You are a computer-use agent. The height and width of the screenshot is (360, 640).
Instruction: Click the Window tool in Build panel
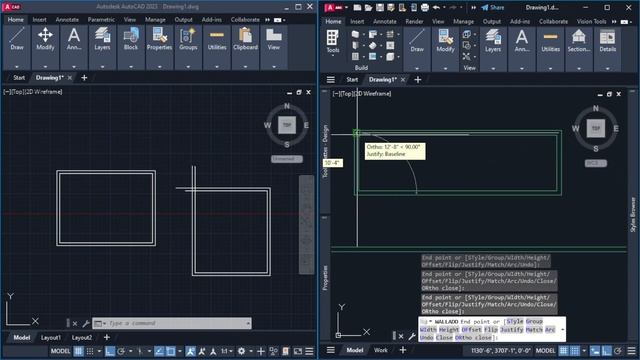[356, 56]
